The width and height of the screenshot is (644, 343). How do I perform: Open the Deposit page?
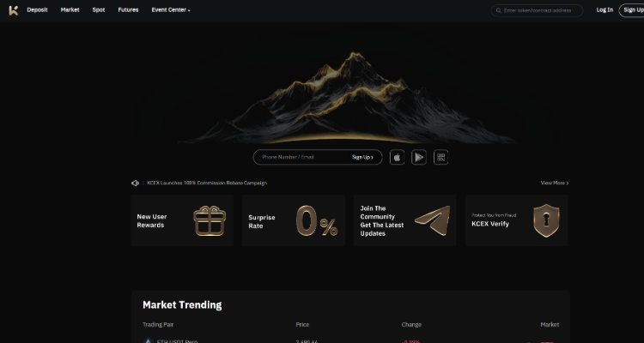(38, 9)
